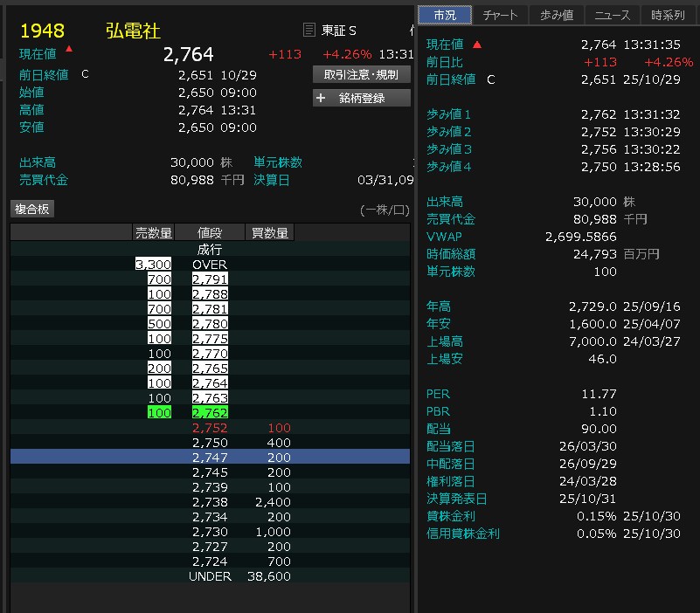The image size is (700, 613).
Task: Click the 2,791 ask price cell
Action: (210, 279)
